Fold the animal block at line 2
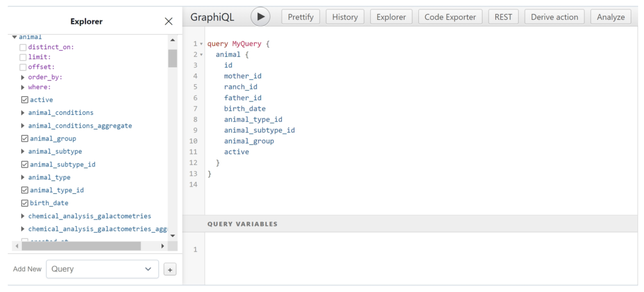Image resolution: width=644 pixels, height=292 pixels. coord(201,55)
